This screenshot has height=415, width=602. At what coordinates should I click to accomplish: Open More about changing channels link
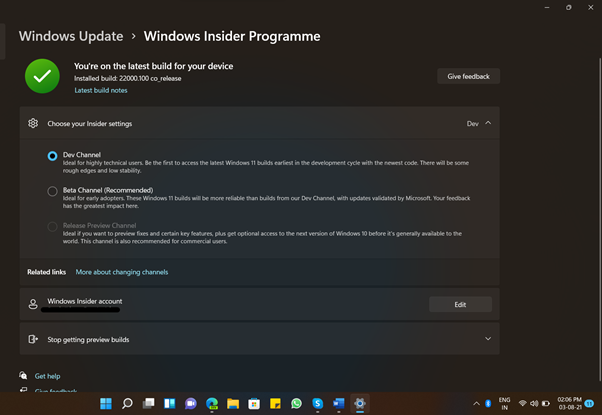[x=122, y=272]
